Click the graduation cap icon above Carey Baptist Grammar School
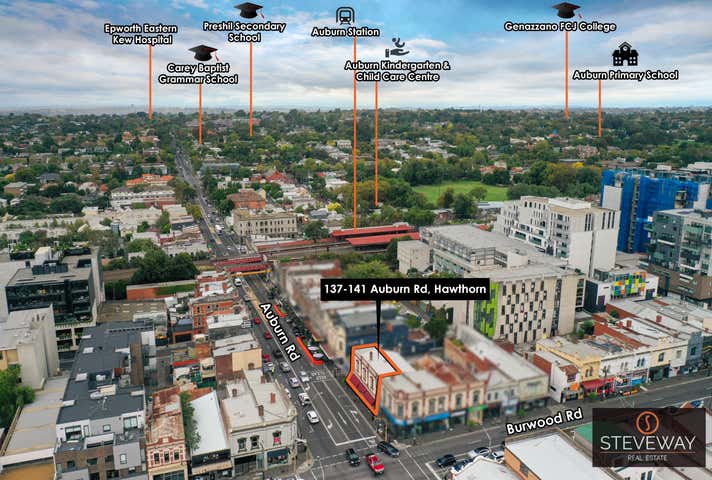Screen dimensions: 712x480 pyautogui.click(x=203, y=53)
